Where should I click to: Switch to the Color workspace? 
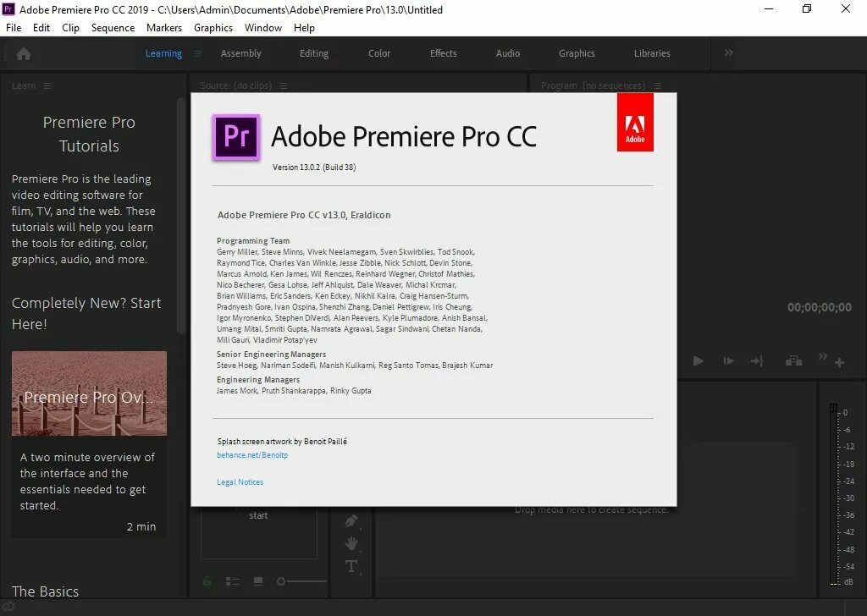click(379, 53)
